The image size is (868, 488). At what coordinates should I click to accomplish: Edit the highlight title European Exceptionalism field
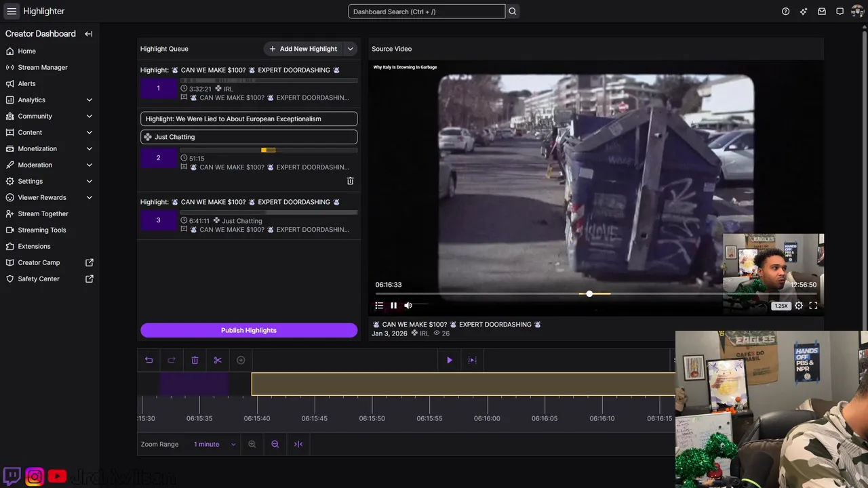249,119
